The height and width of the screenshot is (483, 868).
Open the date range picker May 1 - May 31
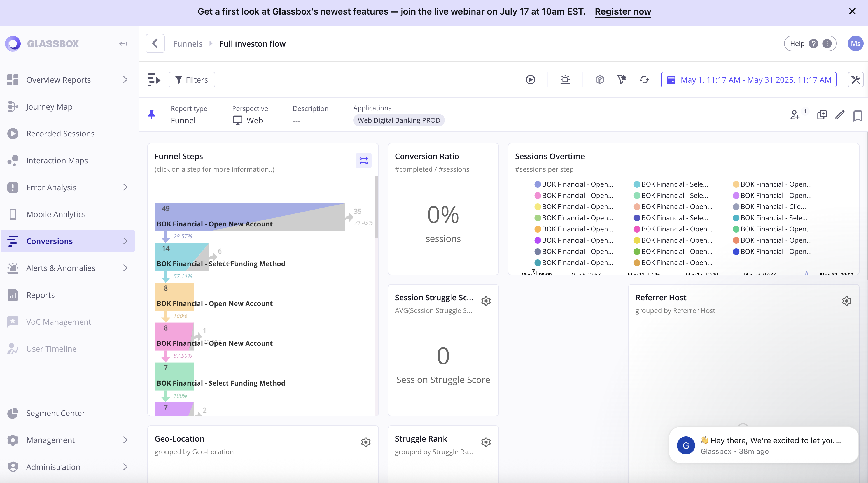[x=749, y=80]
